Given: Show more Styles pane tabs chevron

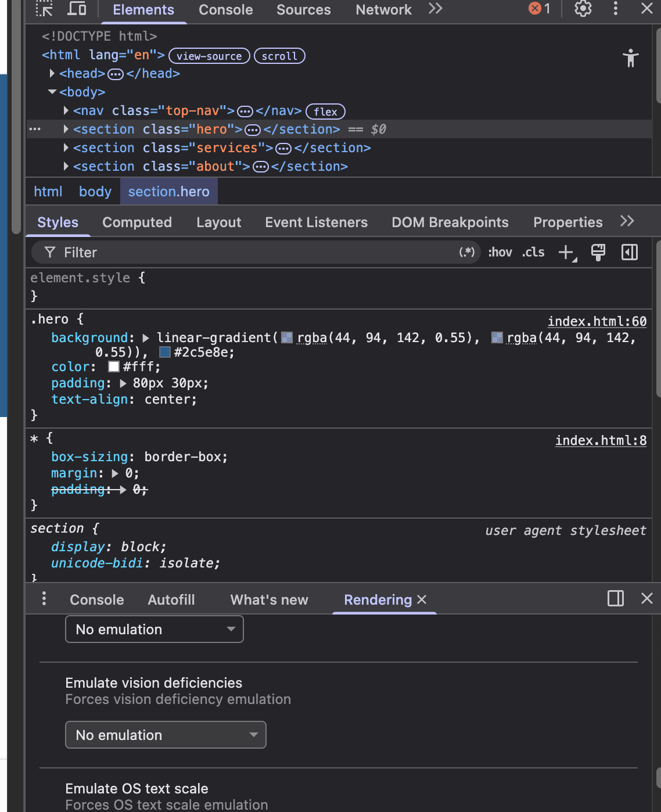Looking at the screenshot, I should (x=627, y=221).
